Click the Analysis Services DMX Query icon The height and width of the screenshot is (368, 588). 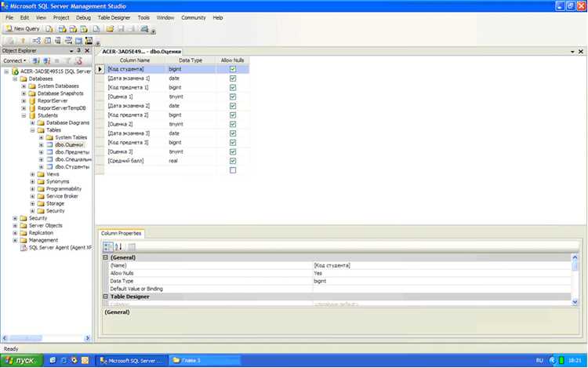[73, 29]
